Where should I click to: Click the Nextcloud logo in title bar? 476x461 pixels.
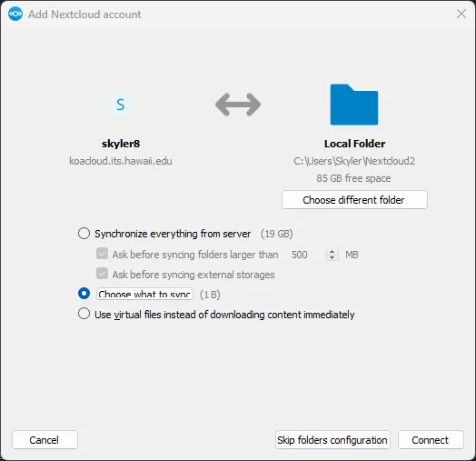pyautogui.click(x=15, y=14)
